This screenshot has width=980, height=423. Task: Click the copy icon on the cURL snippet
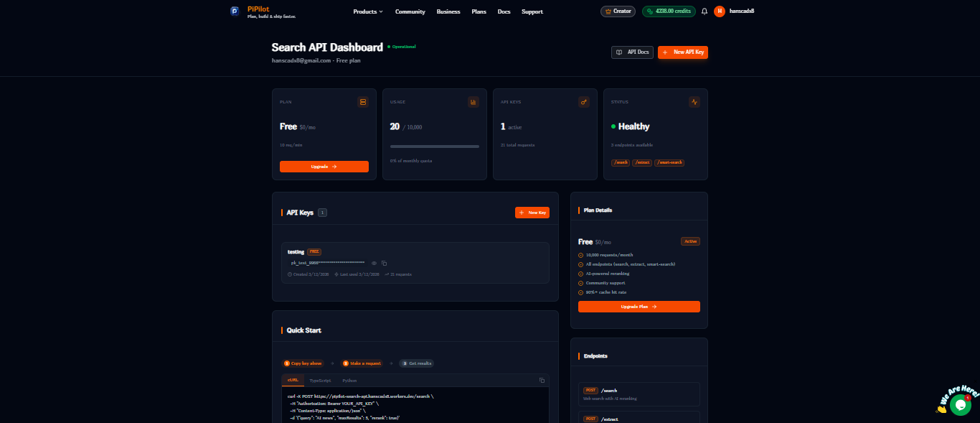coord(542,379)
